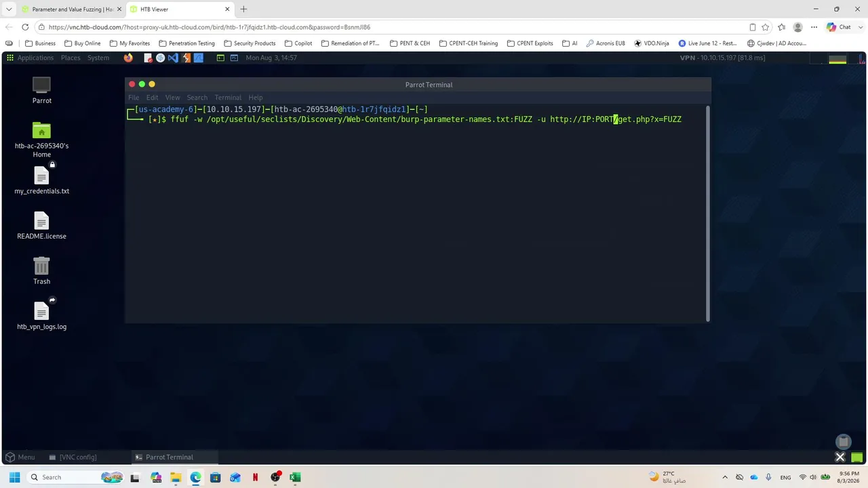Refresh the browser page

(25, 27)
